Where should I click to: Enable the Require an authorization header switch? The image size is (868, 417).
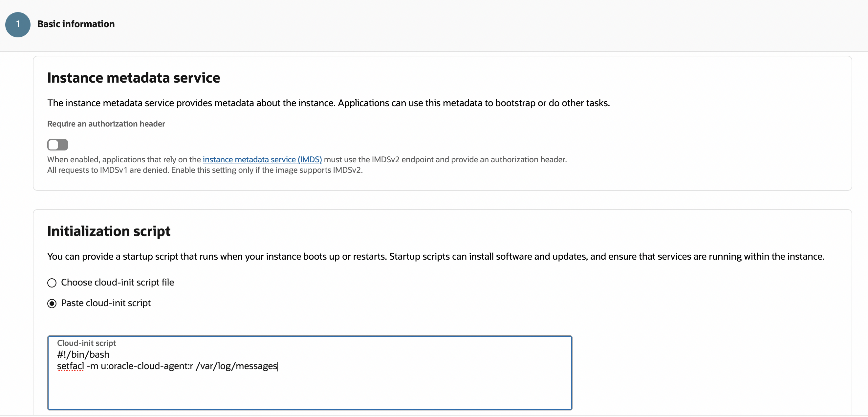(x=58, y=145)
